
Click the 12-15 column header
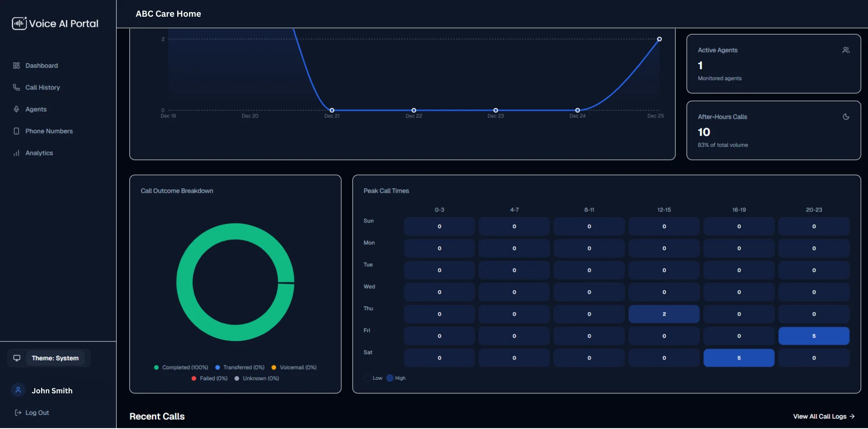(664, 210)
